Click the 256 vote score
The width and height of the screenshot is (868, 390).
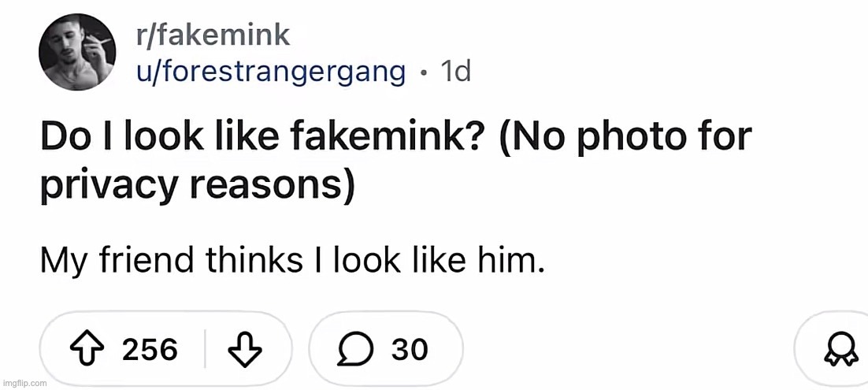(x=150, y=348)
